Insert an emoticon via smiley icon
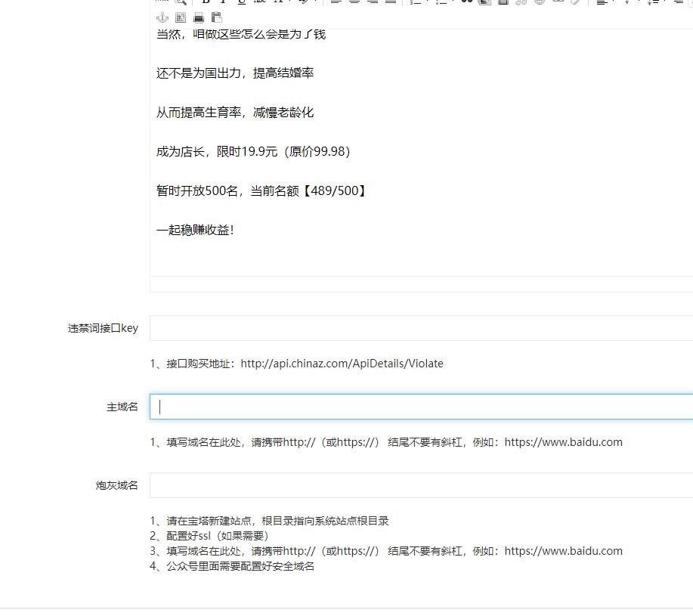 pyautogui.click(x=540, y=2)
